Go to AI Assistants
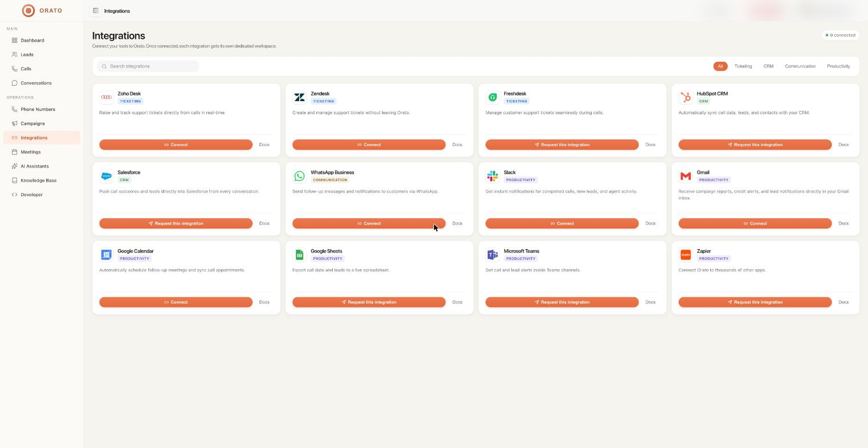868x448 pixels. coord(42,166)
